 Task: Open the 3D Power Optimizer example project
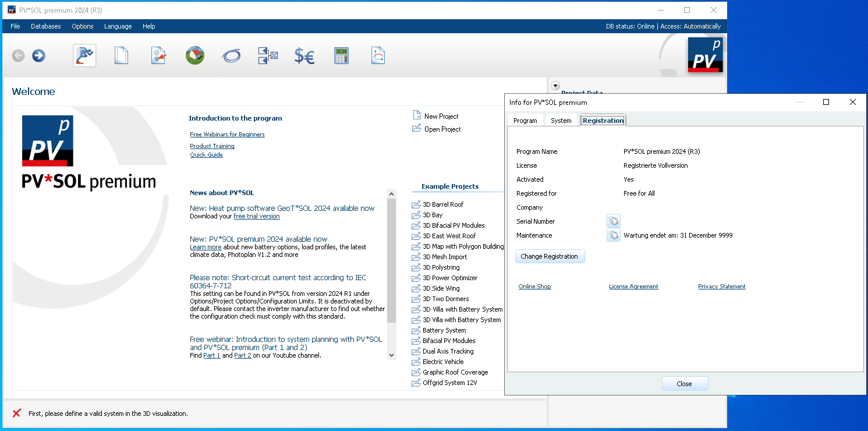450,278
